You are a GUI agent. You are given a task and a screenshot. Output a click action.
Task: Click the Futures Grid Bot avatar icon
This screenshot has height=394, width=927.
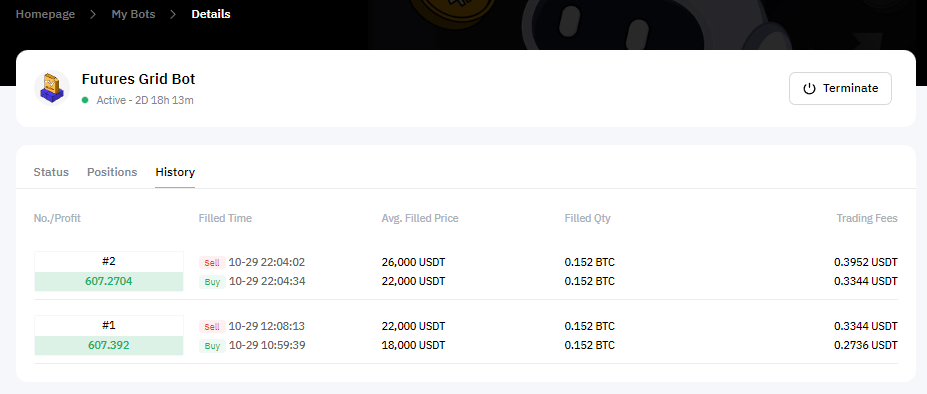tap(51, 88)
